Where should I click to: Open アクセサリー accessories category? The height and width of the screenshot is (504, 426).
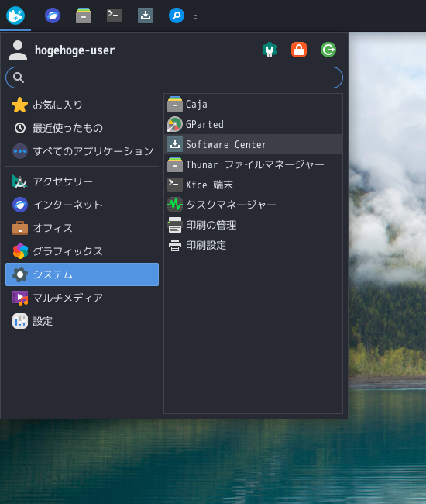click(82, 181)
